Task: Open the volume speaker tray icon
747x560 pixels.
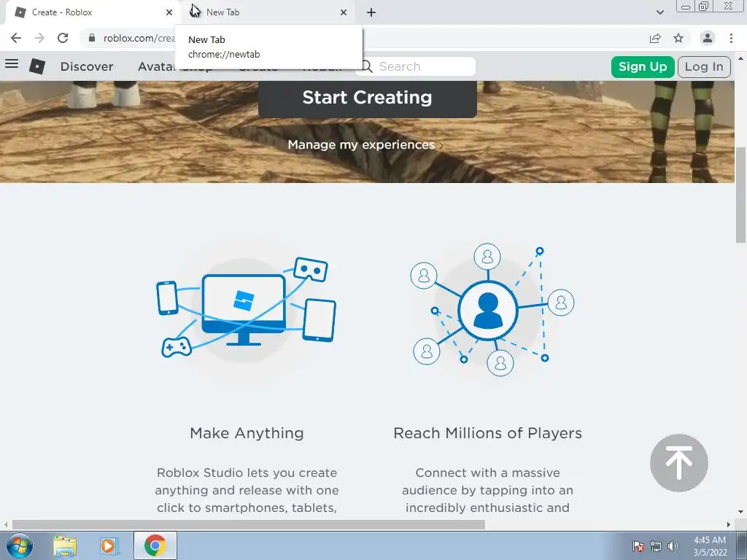Action: (x=673, y=545)
